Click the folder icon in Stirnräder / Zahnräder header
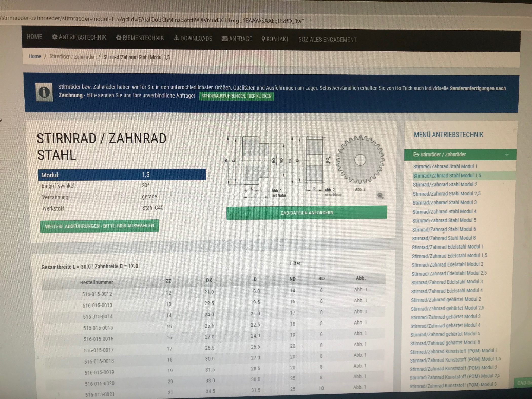 (x=416, y=154)
